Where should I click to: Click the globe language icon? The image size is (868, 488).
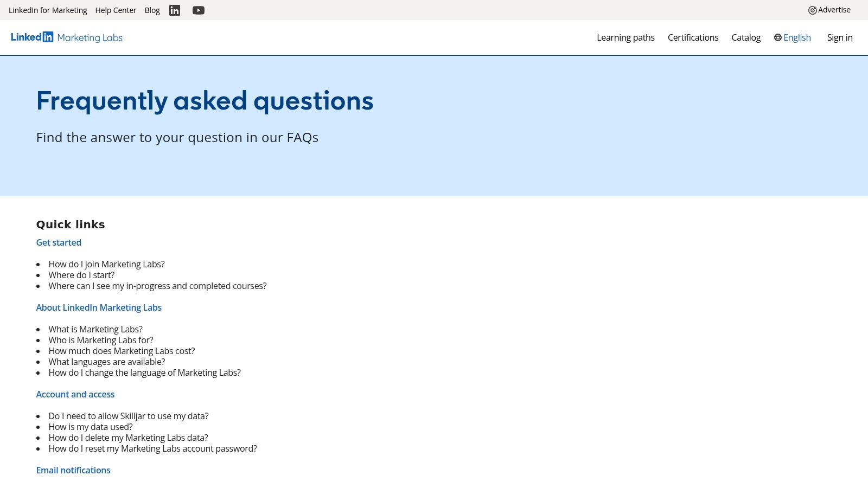click(778, 37)
